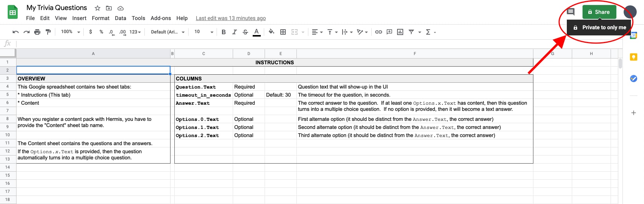Click the Insert chart icon
Image resolution: width=644 pixels, height=204 pixels.
point(400,32)
